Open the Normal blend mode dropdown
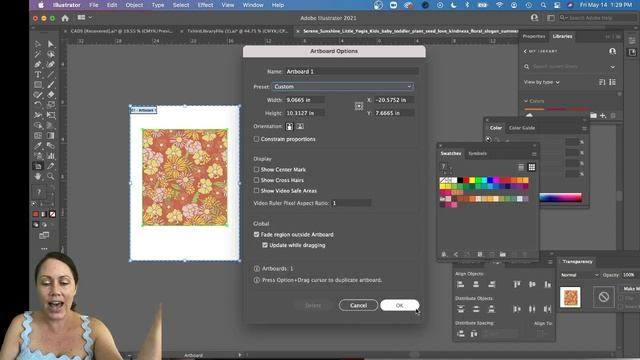This screenshot has height=360, width=640. tap(580, 275)
